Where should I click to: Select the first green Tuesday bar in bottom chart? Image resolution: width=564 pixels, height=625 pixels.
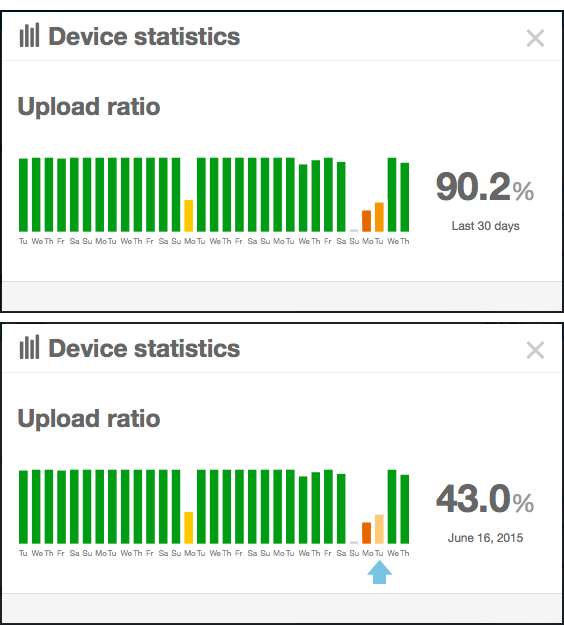coord(24,507)
